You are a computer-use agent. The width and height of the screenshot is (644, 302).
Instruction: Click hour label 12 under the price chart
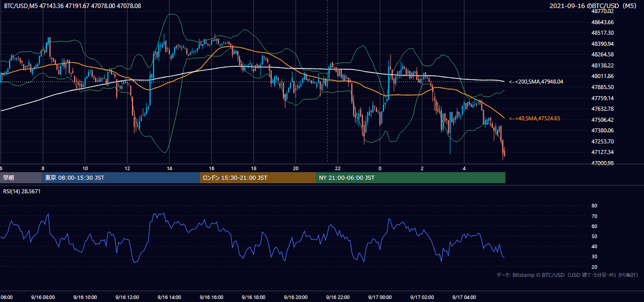127,168
